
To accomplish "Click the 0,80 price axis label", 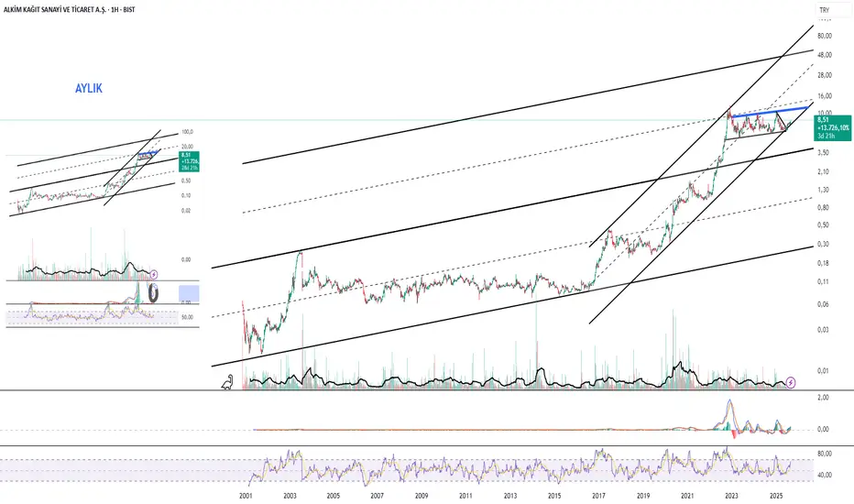I will pyautogui.click(x=823, y=208).
